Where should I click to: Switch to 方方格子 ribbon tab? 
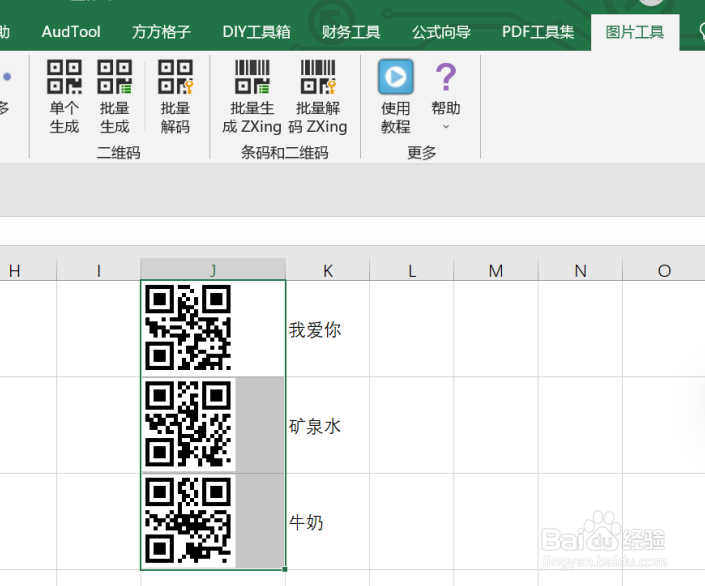point(161,32)
